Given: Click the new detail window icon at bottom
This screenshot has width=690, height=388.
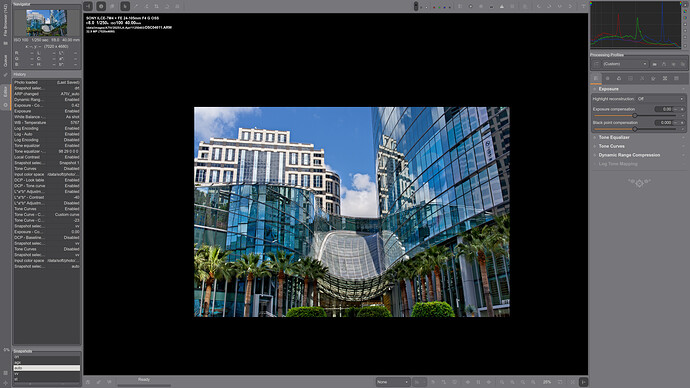Looking at the screenshot, I should tap(560, 382).
